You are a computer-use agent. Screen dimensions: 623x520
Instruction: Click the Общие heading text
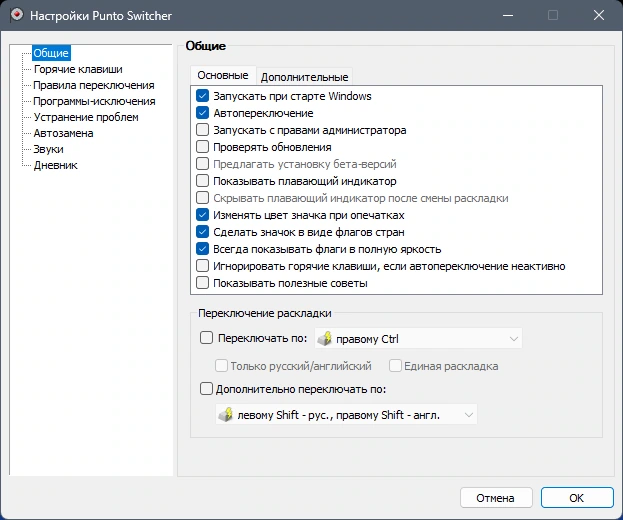[206, 46]
